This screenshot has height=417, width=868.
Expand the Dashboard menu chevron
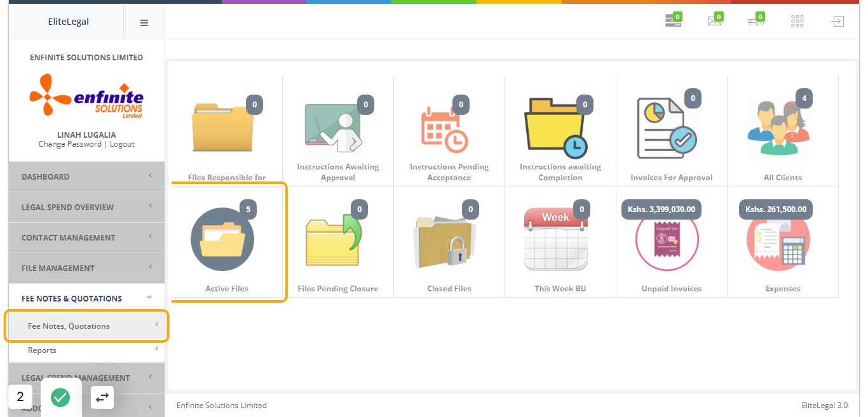(151, 175)
